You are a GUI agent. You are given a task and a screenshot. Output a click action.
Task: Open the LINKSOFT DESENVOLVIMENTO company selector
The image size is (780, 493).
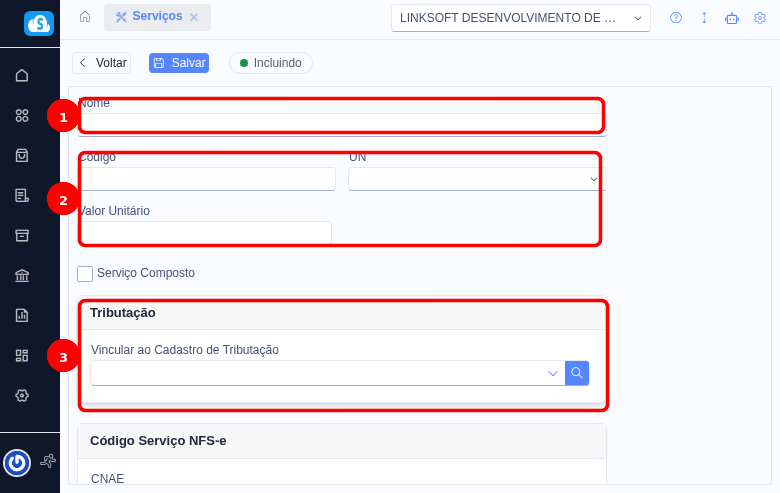tap(520, 18)
